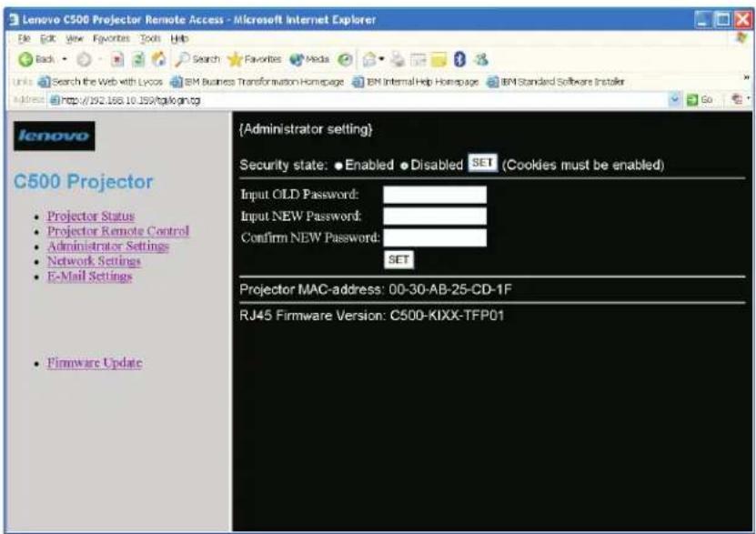Click the Confirm NEW Password field

(x=435, y=237)
